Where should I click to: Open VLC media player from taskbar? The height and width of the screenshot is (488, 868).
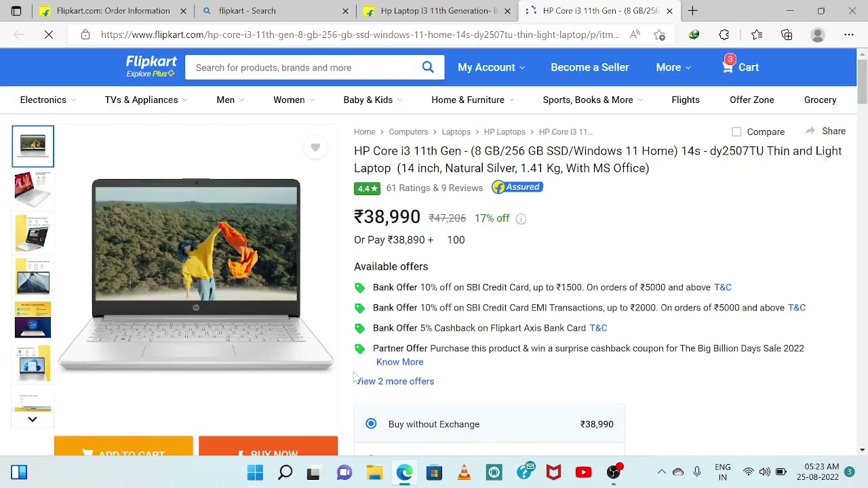coord(464,472)
